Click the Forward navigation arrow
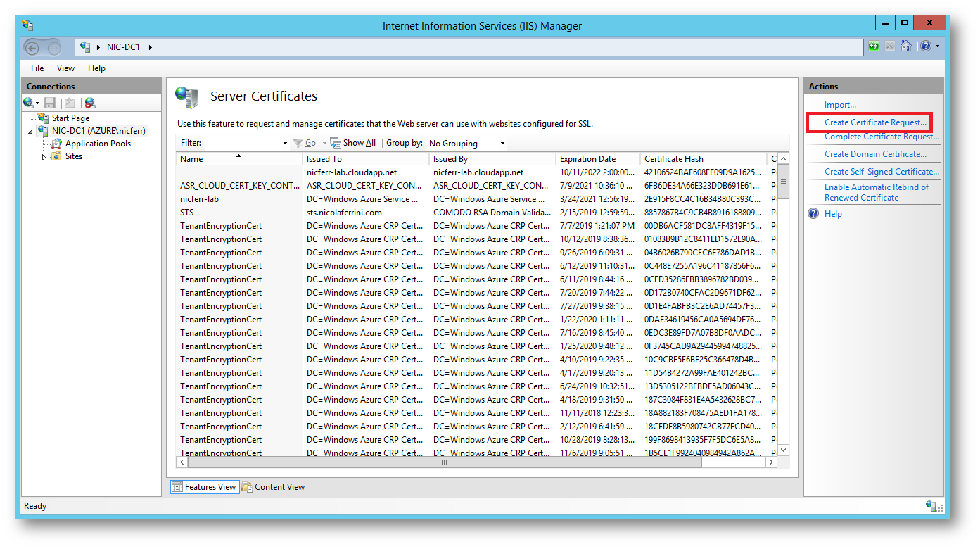This screenshot has height=549, width=980. tap(53, 47)
